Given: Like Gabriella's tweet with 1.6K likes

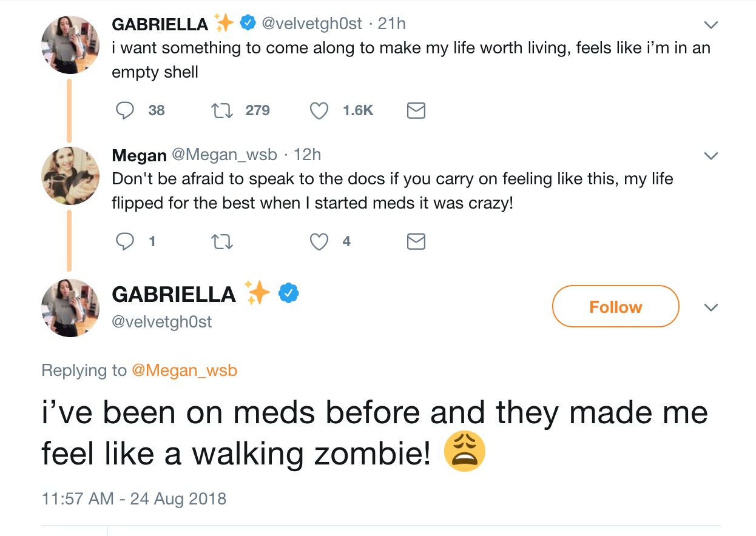Looking at the screenshot, I should coord(319,110).
